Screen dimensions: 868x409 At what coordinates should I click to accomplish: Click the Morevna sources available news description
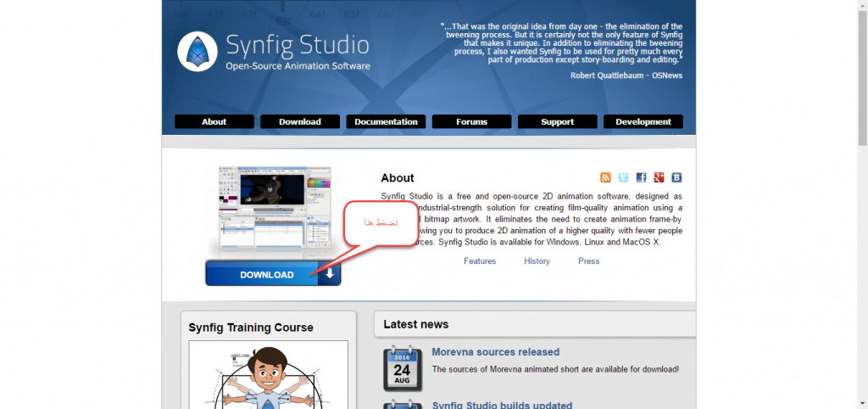click(555, 369)
